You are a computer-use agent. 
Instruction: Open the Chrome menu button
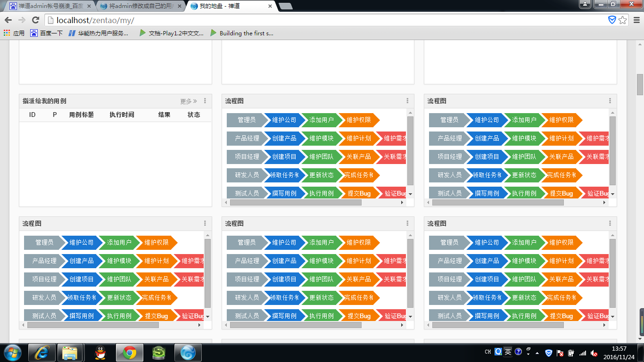pyautogui.click(x=636, y=20)
